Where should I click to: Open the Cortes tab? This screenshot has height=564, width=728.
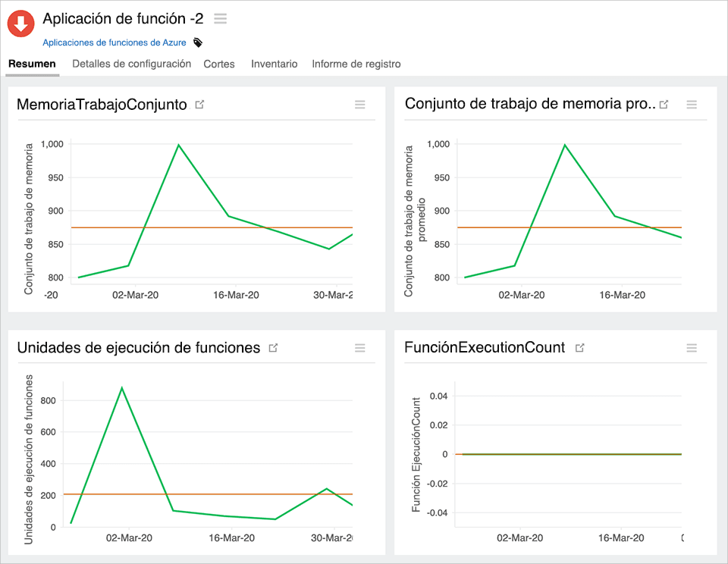(x=219, y=64)
